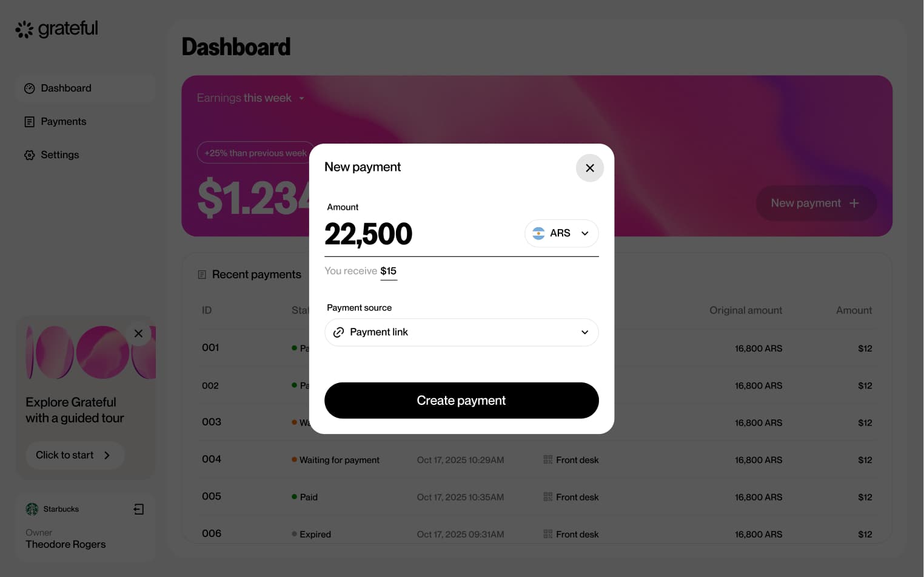Screen dimensions: 924x577
Task: Click the Create payment button
Action: point(461,401)
